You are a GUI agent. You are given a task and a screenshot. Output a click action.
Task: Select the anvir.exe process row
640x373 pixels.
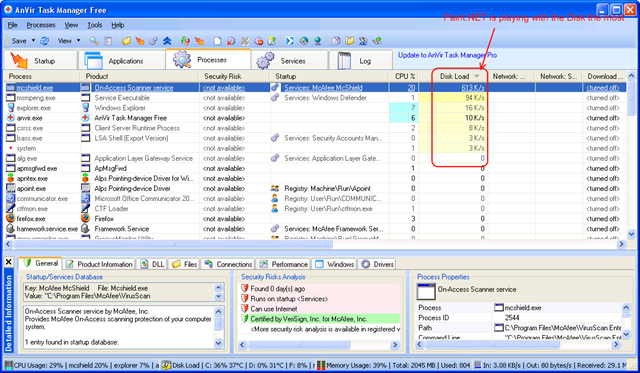315,118
